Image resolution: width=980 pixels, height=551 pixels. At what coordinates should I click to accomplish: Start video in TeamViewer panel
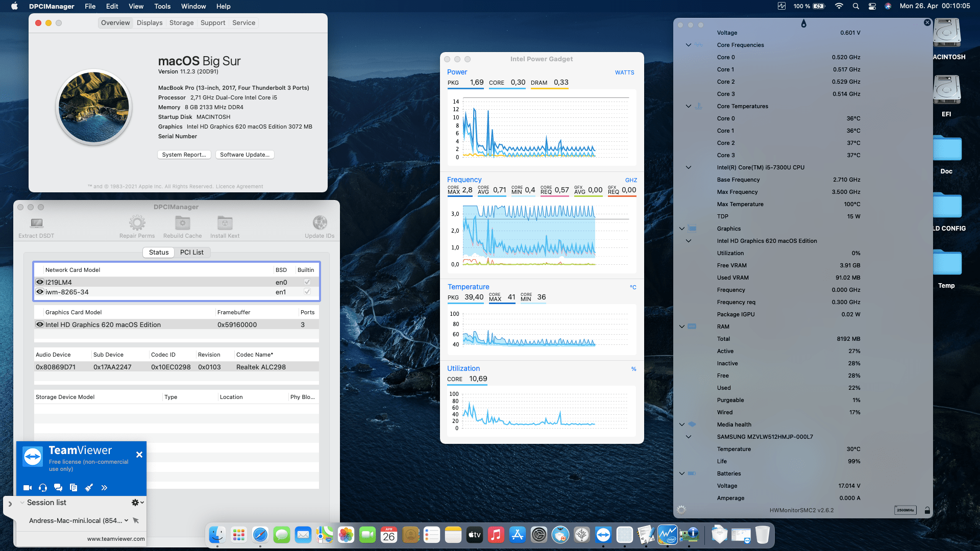[x=28, y=488]
